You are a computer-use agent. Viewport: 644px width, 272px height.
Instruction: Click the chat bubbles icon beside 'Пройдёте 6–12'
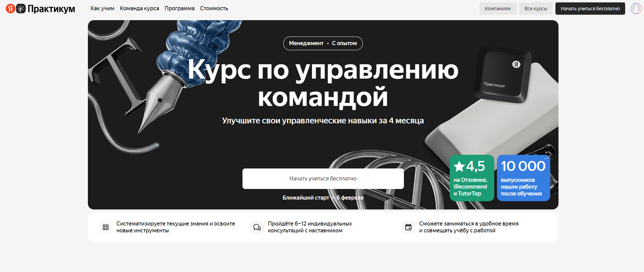click(x=257, y=227)
